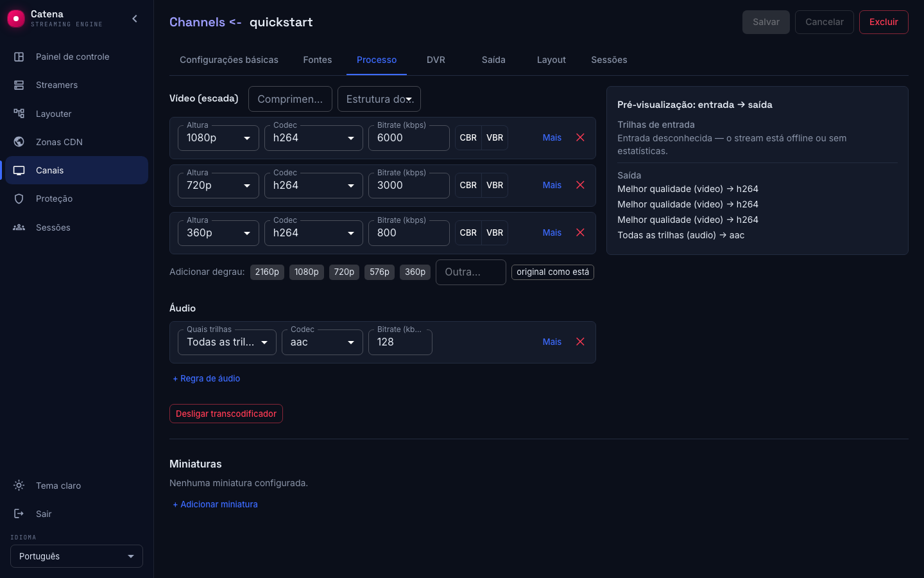Image resolution: width=924 pixels, height=578 pixels.
Task: Collapse the sidebar with the chevron arrow
Action: 135,19
